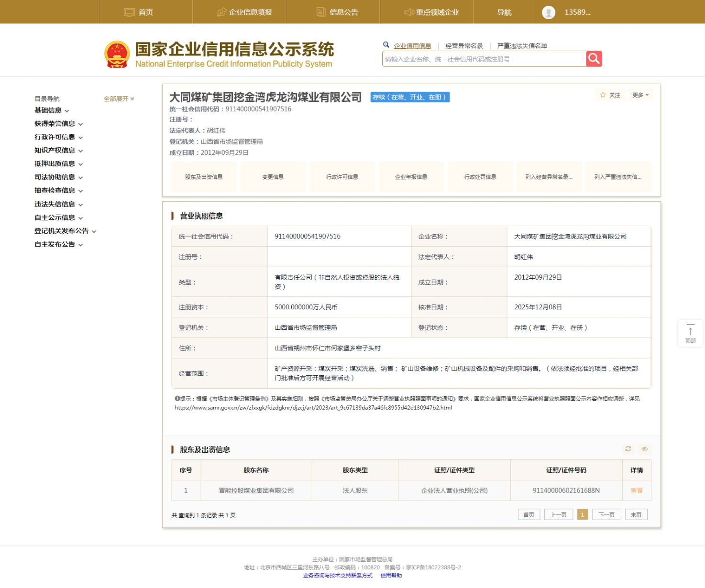Click the 2025年12月08日 approval date value

pyautogui.click(x=538, y=307)
